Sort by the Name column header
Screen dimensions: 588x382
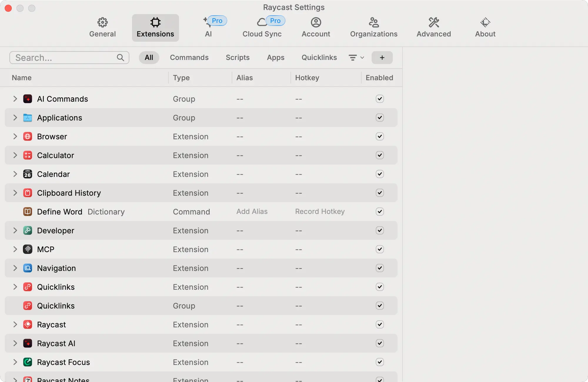22,78
